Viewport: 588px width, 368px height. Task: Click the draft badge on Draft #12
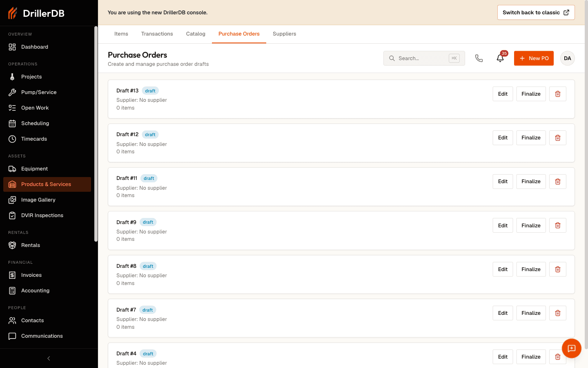click(150, 135)
